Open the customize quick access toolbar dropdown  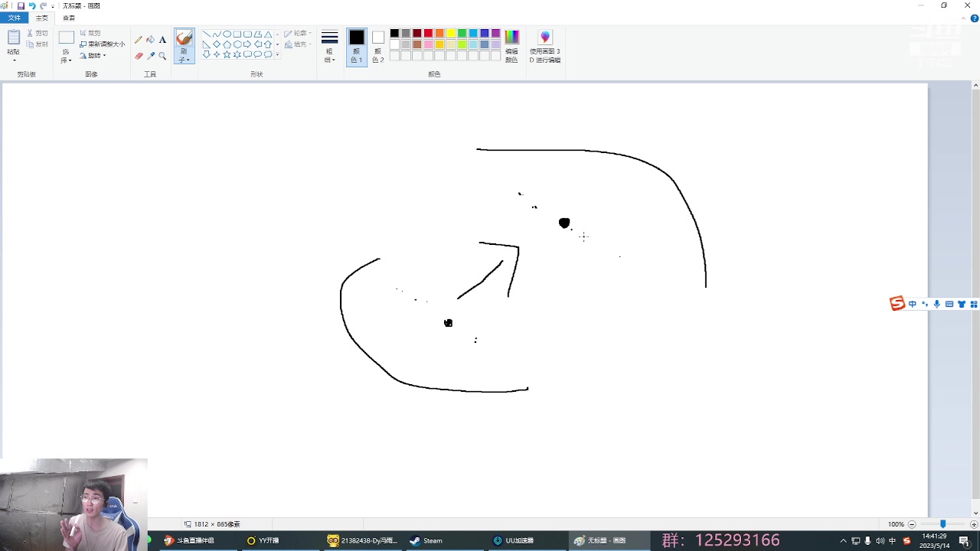tap(53, 6)
